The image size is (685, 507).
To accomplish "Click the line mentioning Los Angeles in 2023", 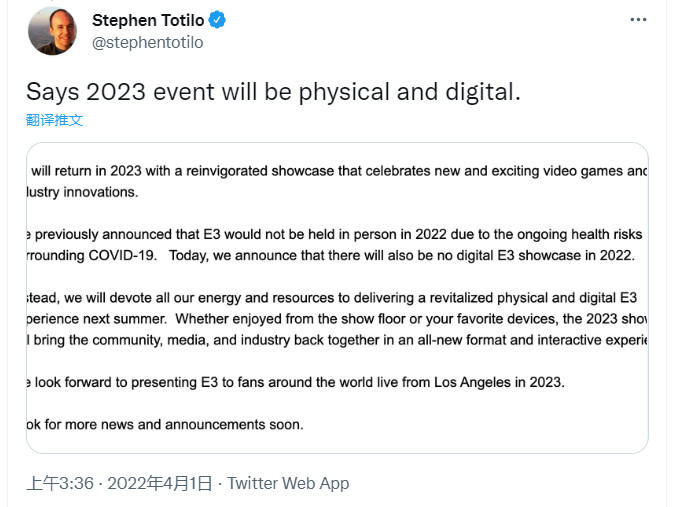I will (x=296, y=382).
